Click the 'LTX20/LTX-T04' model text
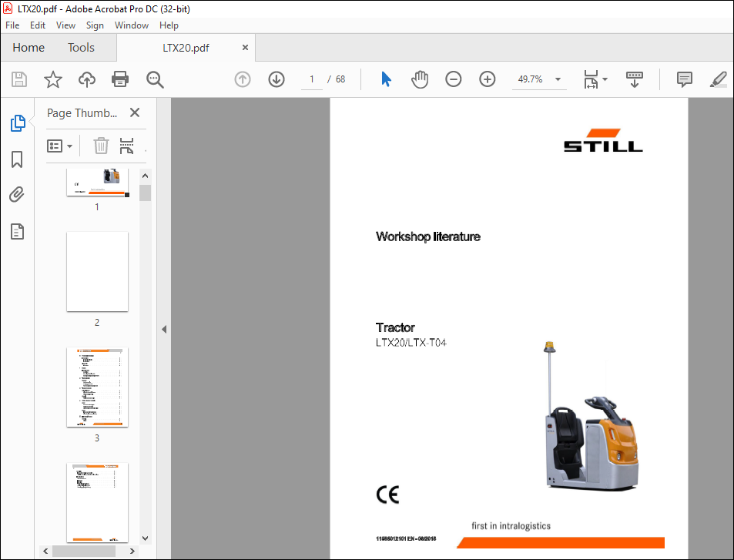Viewport: 734px width, 560px height. click(x=411, y=343)
